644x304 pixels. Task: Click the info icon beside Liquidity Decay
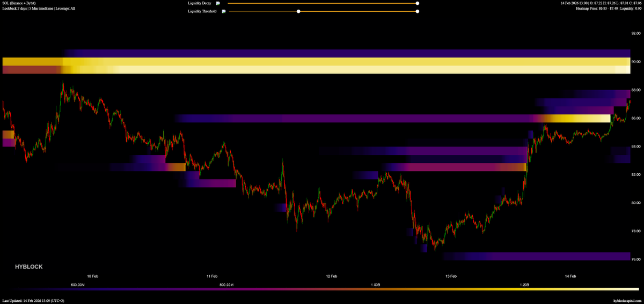[218, 3]
